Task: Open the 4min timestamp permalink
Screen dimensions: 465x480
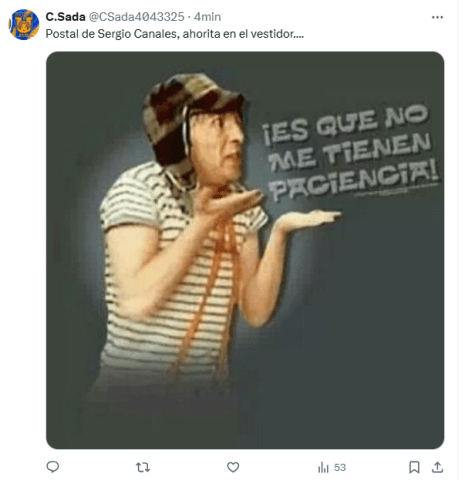Action: 207,17
